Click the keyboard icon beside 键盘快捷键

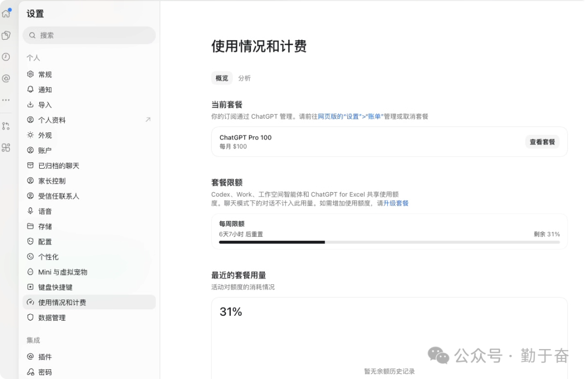(x=30, y=287)
